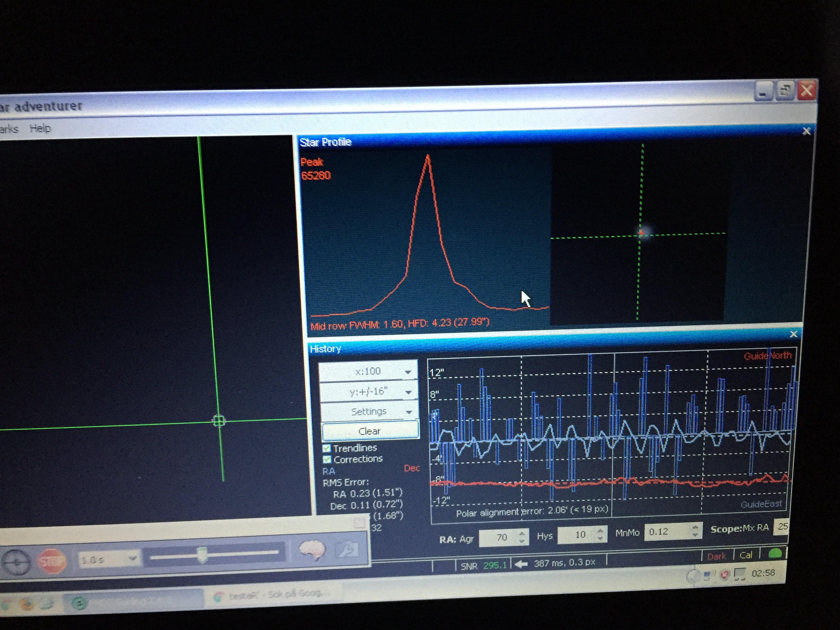Expand the 1.0 s exposure dropdown
Screen dimensions: 840x630
132,558
